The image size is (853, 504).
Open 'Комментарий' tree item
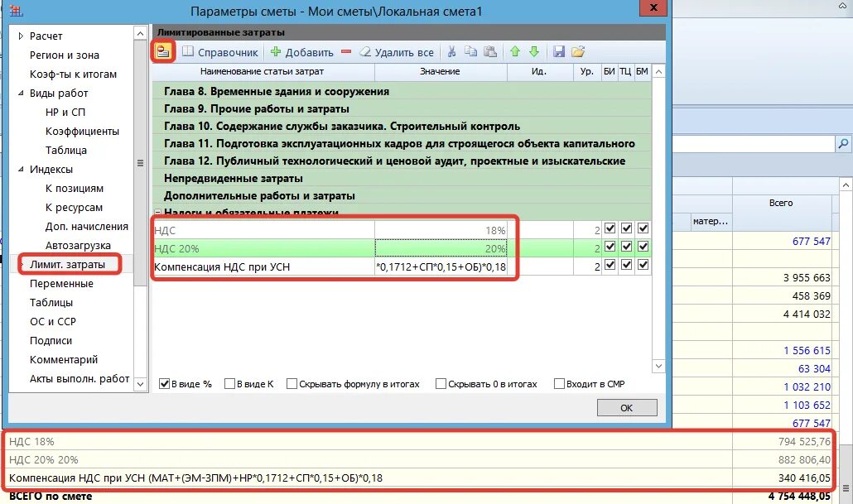pyautogui.click(x=64, y=359)
